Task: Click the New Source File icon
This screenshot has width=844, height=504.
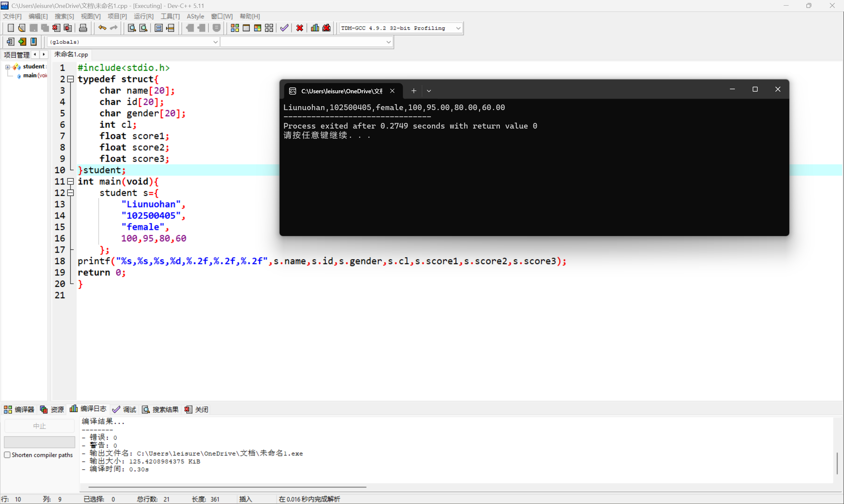Action: click(11, 28)
